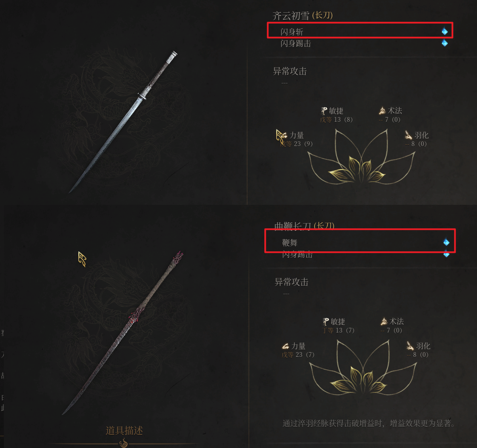Click the golden 力量 emblem in the upper panel

pos(281,136)
